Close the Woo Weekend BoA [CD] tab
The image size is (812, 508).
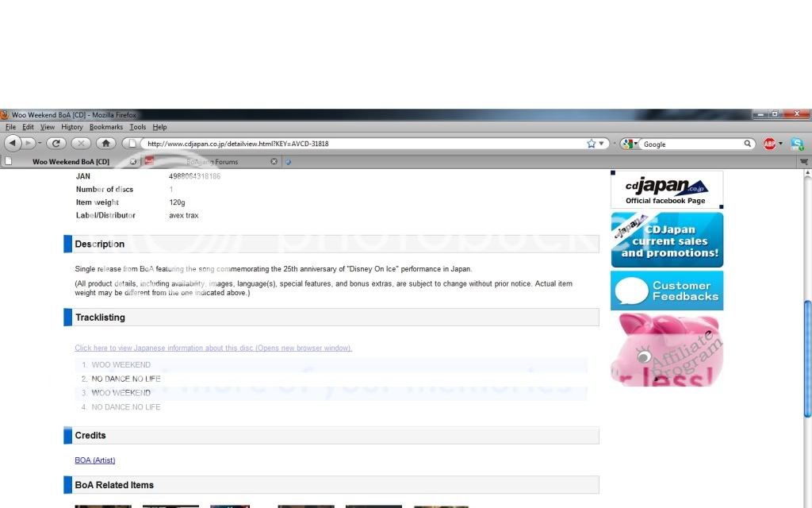coord(133,162)
